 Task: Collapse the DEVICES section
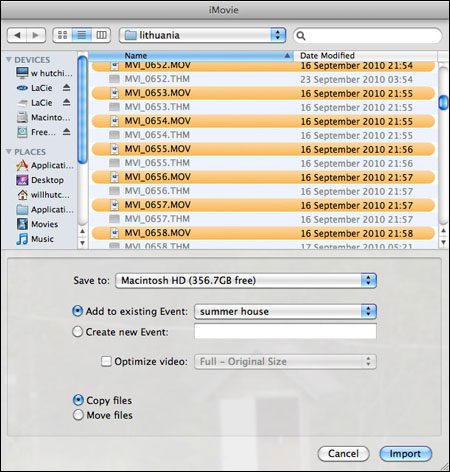coord(9,60)
